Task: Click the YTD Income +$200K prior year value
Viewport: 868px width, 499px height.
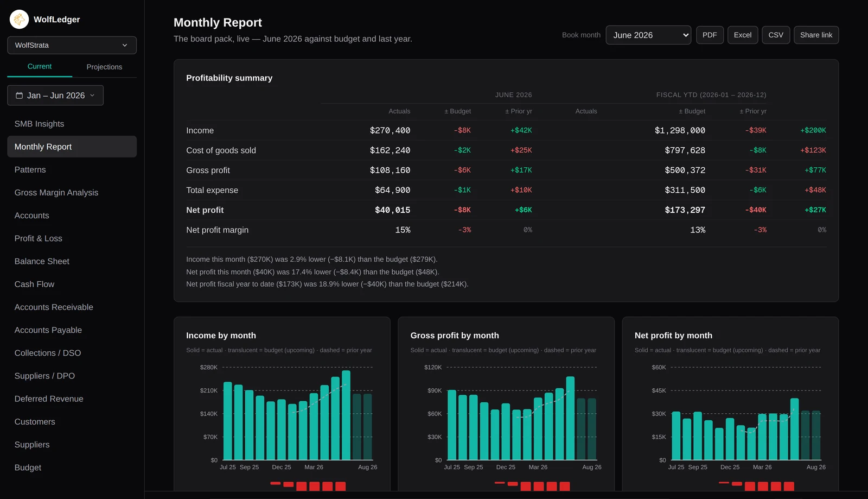Action: (x=813, y=130)
